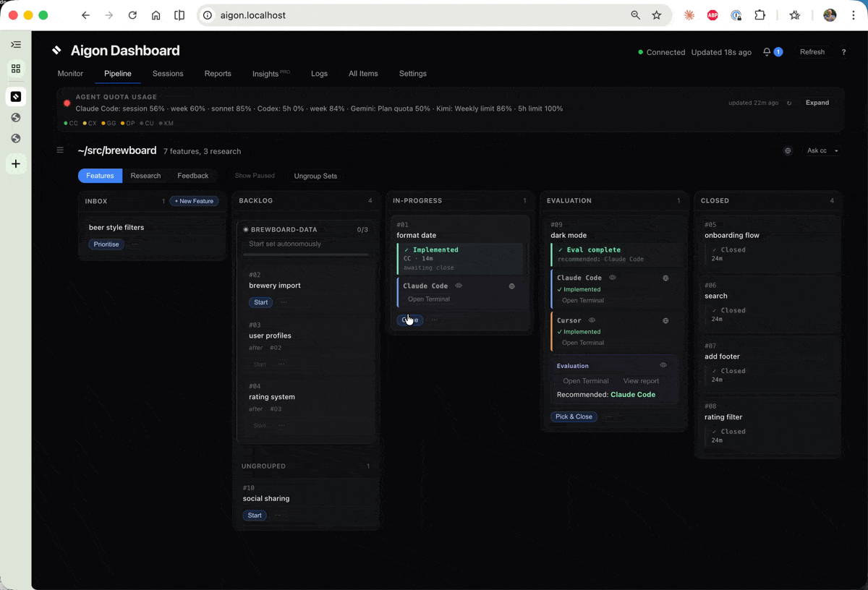Toggle the eye icon on dark mode's Claude Code
The image size is (868, 590).
(x=613, y=278)
